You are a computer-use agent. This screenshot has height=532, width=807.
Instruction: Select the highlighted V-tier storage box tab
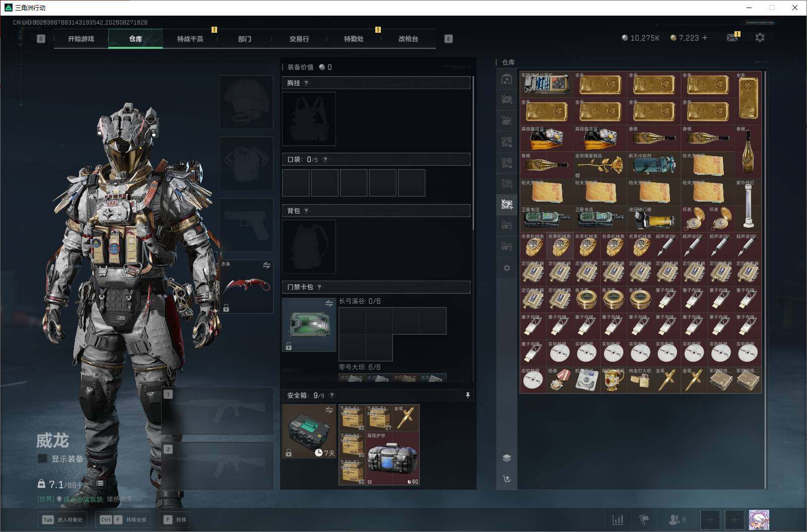[x=507, y=204]
